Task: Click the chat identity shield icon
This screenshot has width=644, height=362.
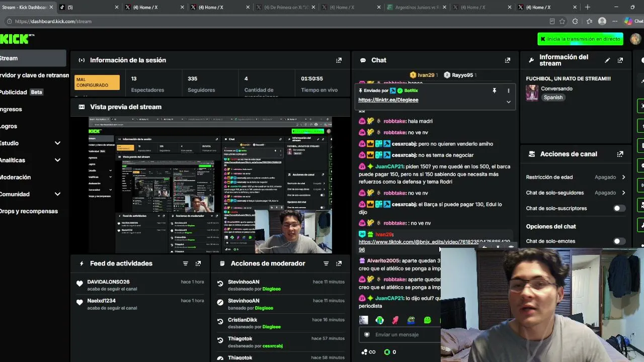Action: [367, 334]
